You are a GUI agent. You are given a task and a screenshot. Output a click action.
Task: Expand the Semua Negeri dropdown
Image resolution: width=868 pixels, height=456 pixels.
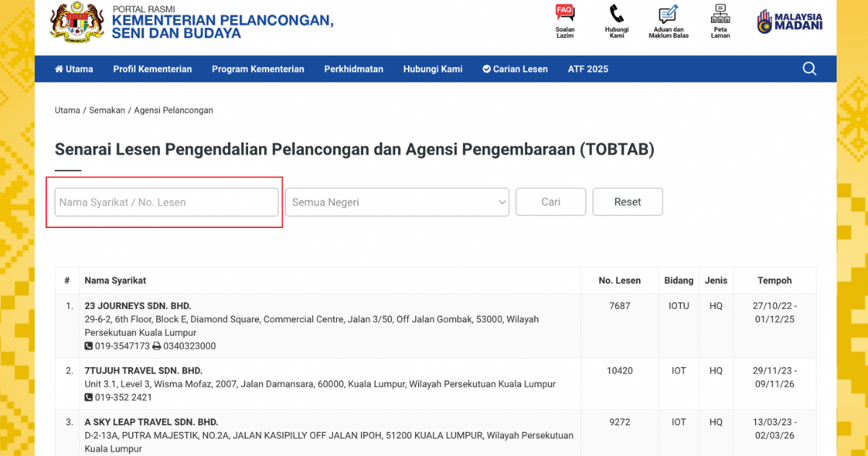click(x=397, y=202)
